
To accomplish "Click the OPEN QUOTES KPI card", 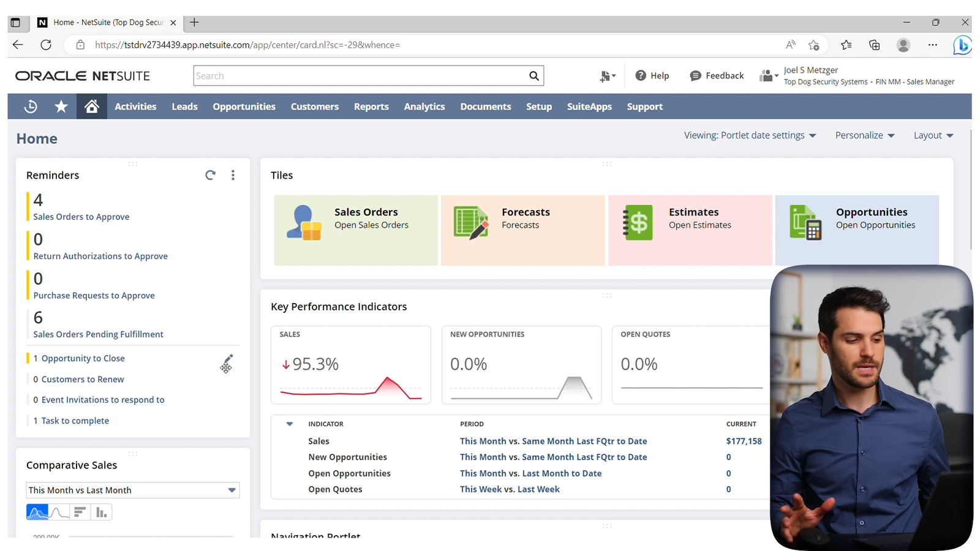I will 692,365.
